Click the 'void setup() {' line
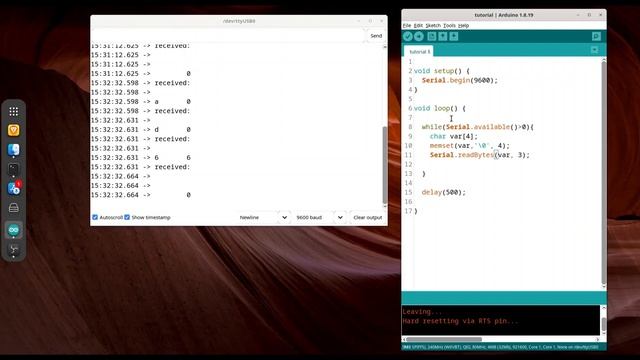640x360 pixels. coord(442,71)
